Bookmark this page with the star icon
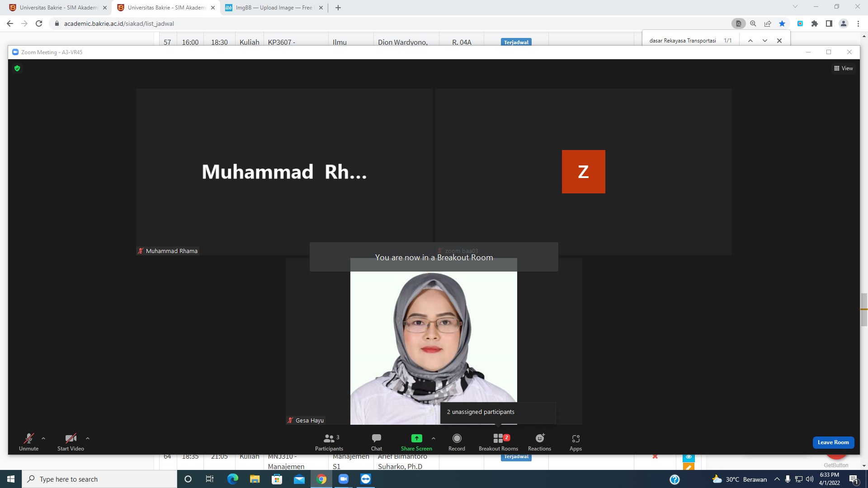 point(782,23)
